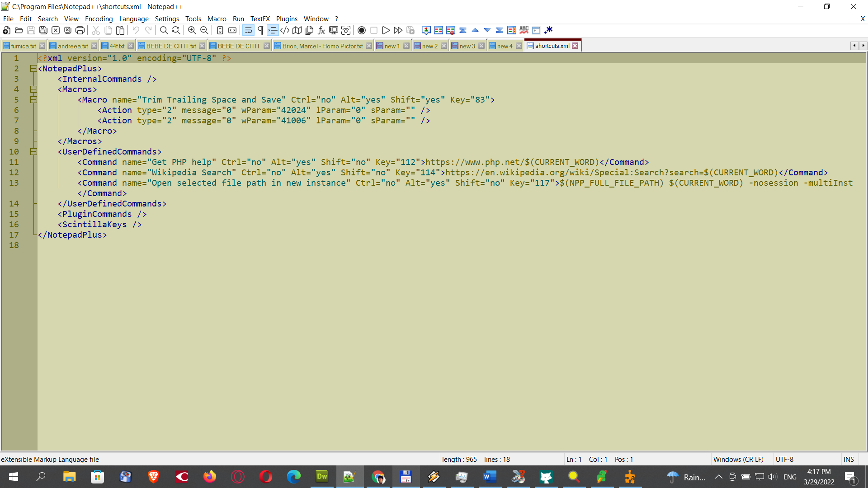Click the Playback macro icon

pyautogui.click(x=386, y=30)
